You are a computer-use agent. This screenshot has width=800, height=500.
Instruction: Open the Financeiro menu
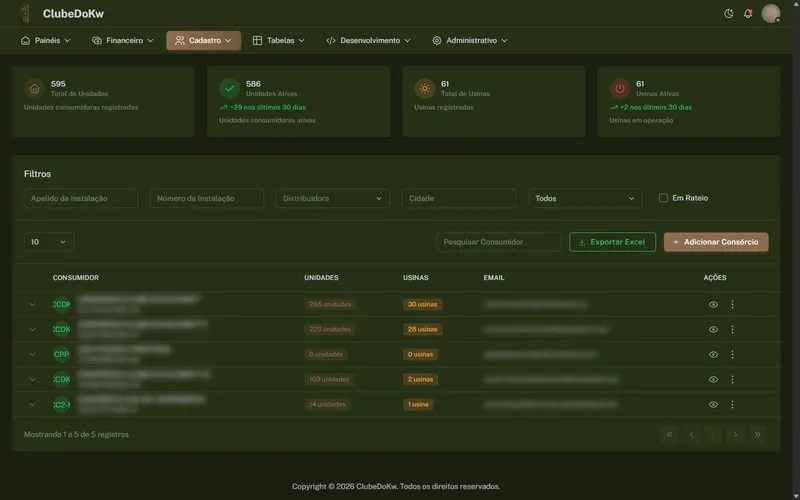pos(122,40)
